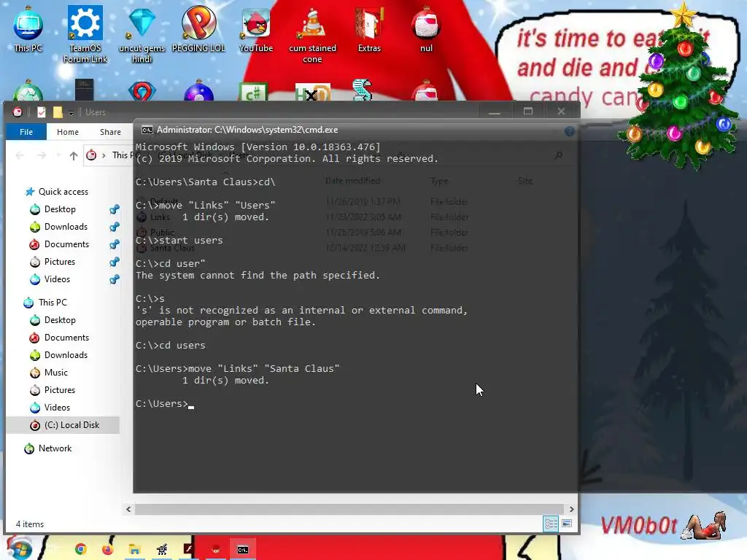Click the cmd window title bar icon

pyautogui.click(x=147, y=130)
